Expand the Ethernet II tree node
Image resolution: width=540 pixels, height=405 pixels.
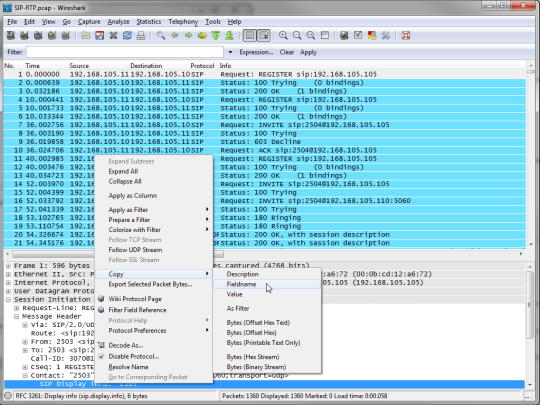point(8,274)
